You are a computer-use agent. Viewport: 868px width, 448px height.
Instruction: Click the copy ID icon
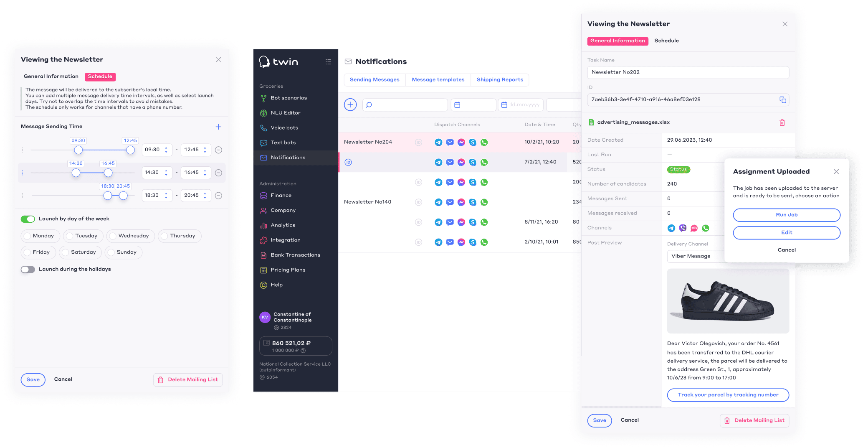point(782,100)
